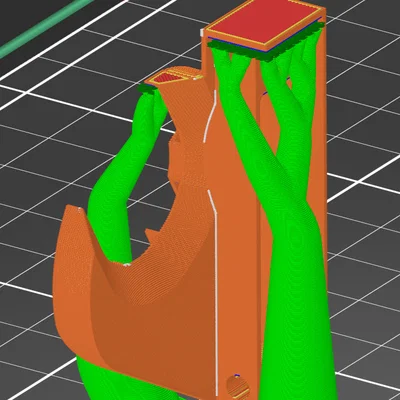Select the circular hole near model's base
This screenshot has width=400, height=400.
[238, 387]
